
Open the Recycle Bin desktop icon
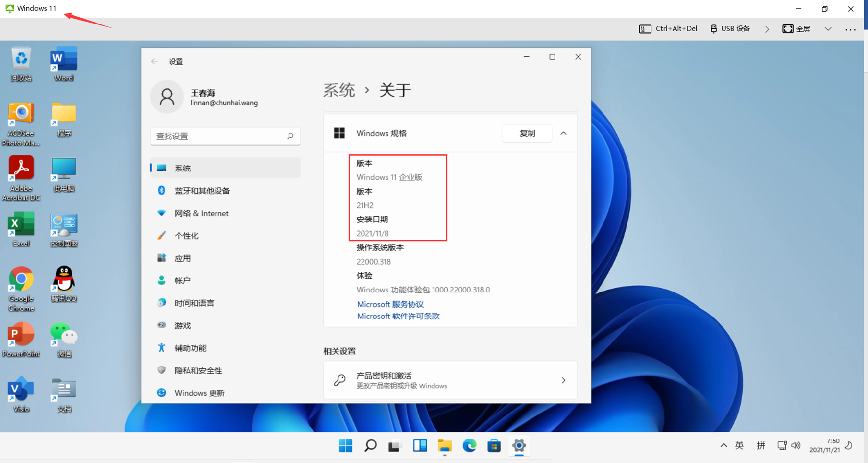tap(21, 64)
